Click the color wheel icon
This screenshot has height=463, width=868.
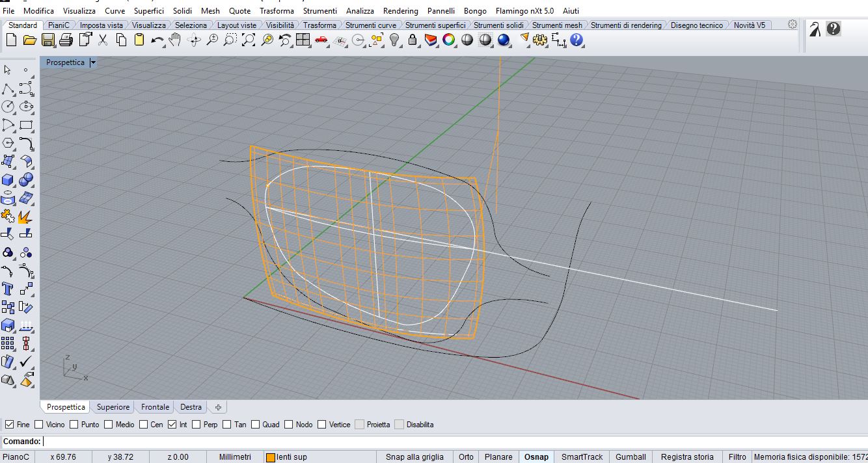448,40
